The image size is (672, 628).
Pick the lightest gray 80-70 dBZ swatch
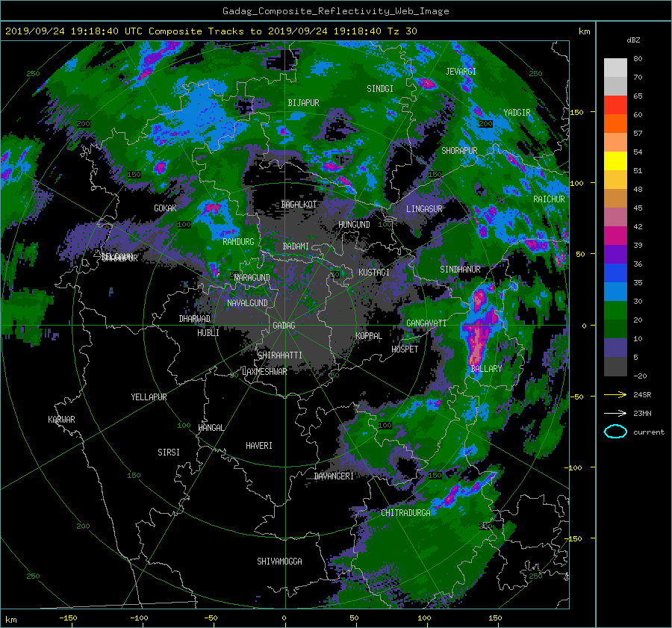coord(615,67)
